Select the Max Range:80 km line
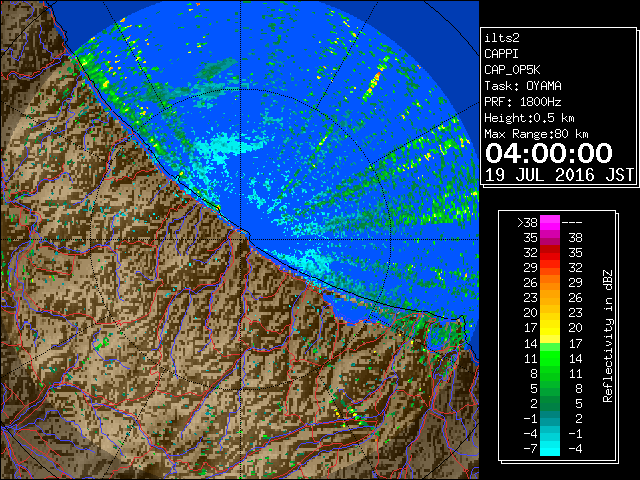 (x=536, y=134)
